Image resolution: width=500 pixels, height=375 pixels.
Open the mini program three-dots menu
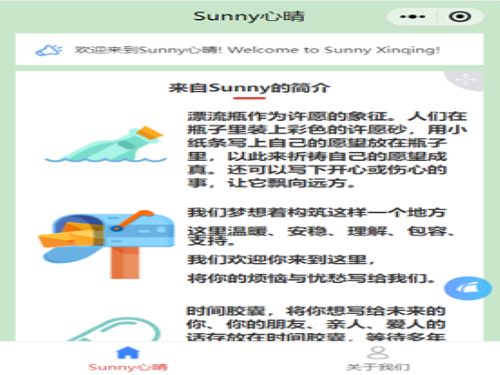tap(412, 16)
